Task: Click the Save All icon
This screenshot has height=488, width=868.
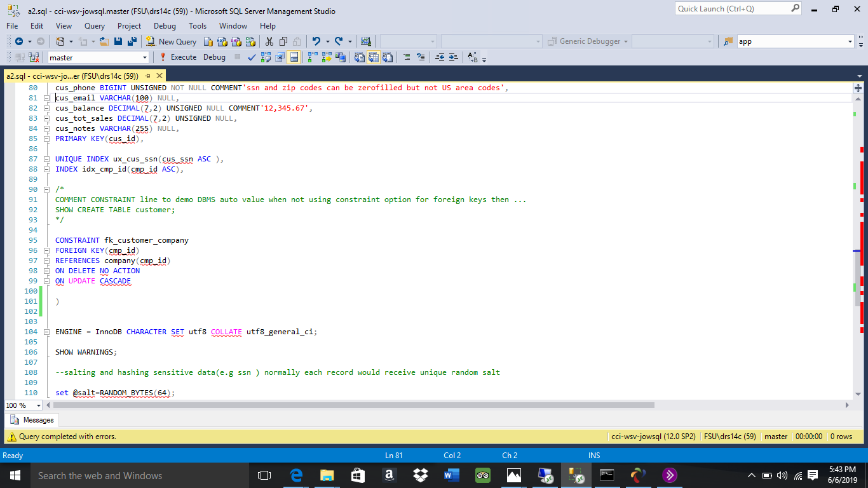Action: (132, 41)
